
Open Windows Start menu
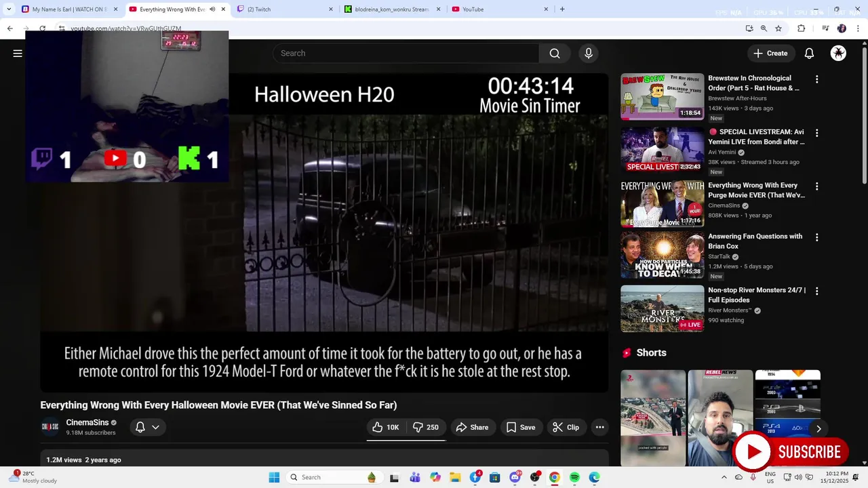(274, 477)
